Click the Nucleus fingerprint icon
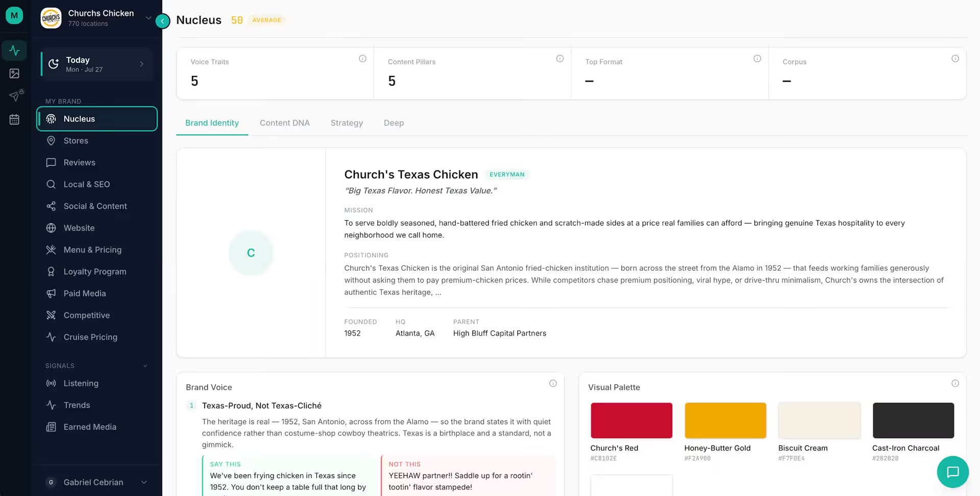The width and height of the screenshot is (980, 496). tap(51, 119)
